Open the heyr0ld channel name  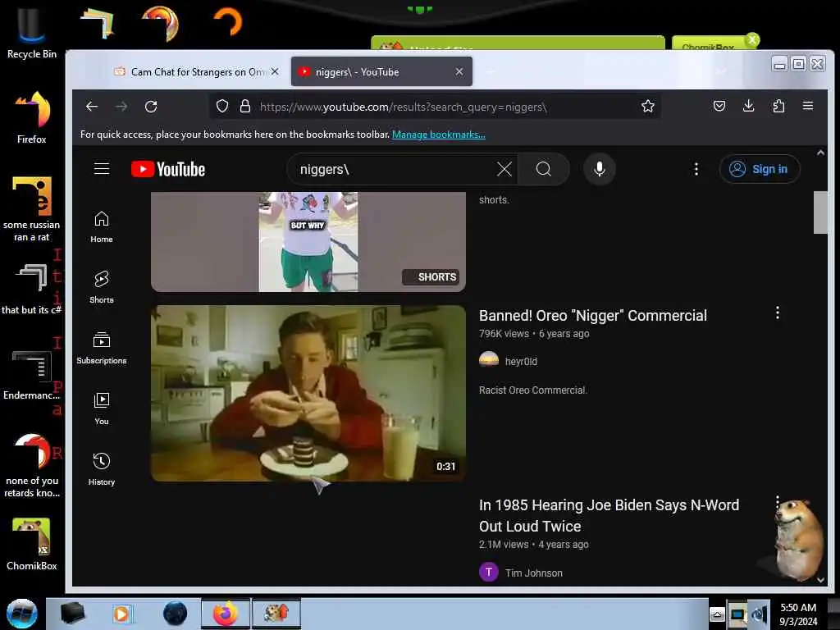coord(521,362)
